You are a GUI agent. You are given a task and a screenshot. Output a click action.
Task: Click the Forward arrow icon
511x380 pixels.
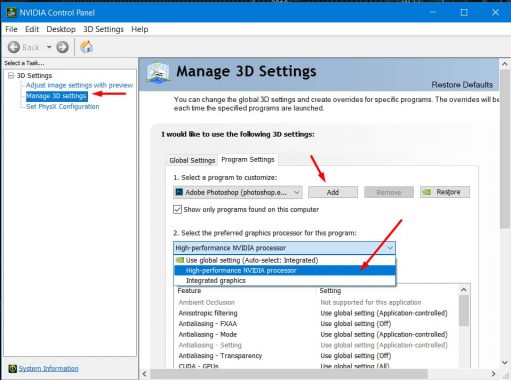click(62, 47)
